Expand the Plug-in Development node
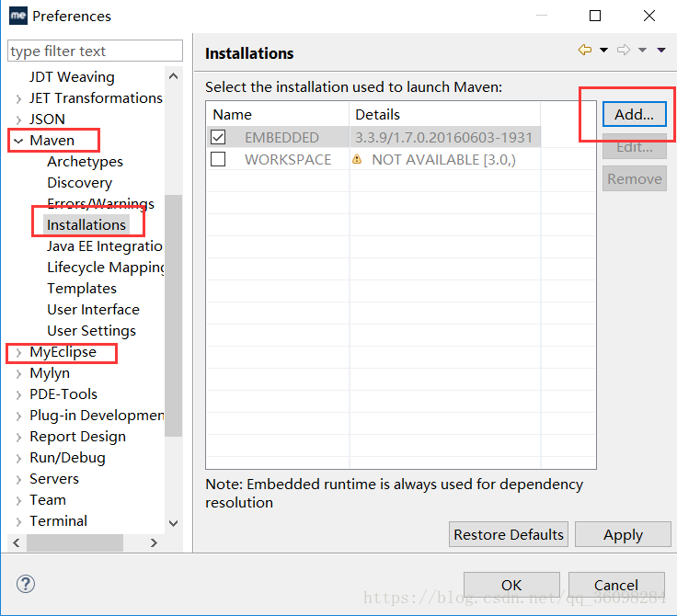The height and width of the screenshot is (616, 677). (x=18, y=416)
